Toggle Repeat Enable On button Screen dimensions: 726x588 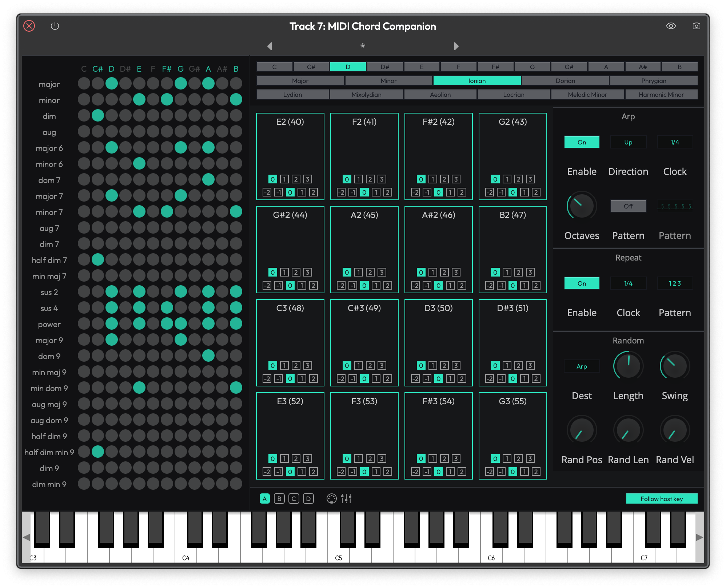tap(582, 283)
